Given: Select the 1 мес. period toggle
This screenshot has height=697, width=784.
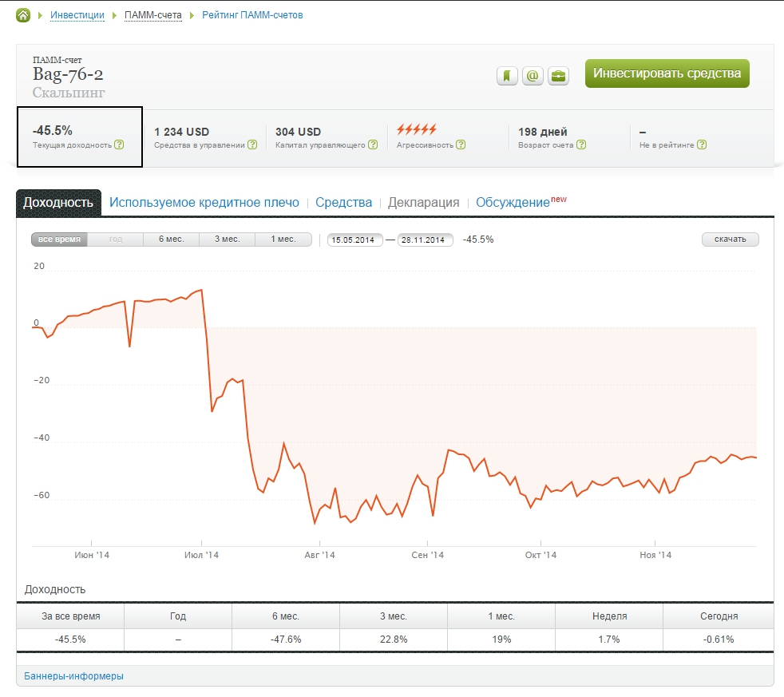Looking at the screenshot, I should point(283,240).
